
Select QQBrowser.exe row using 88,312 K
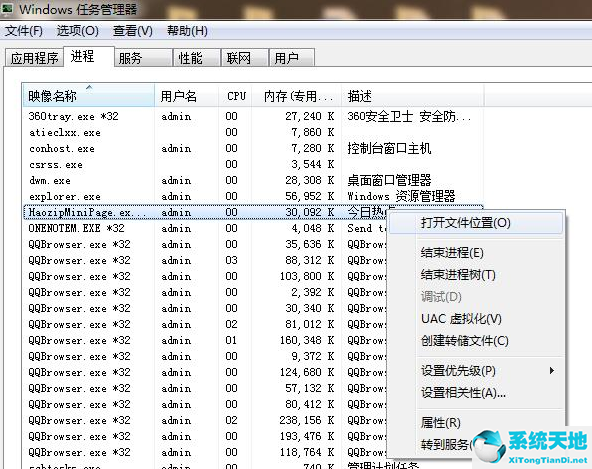(206, 260)
